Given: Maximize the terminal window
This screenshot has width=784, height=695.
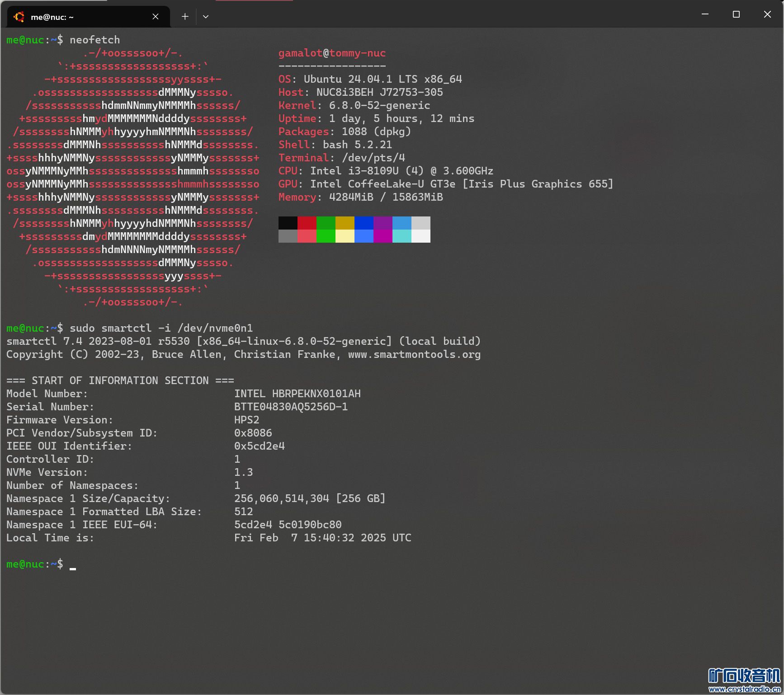Looking at the screenshot, I should point(736,14).
